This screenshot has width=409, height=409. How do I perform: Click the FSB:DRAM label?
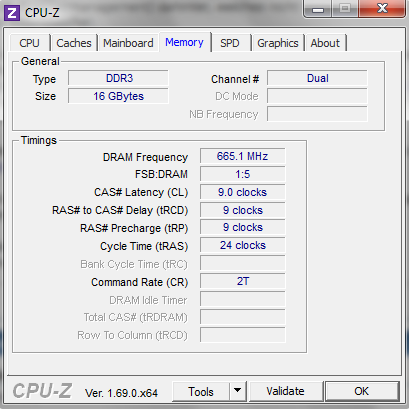pos(161,174)
